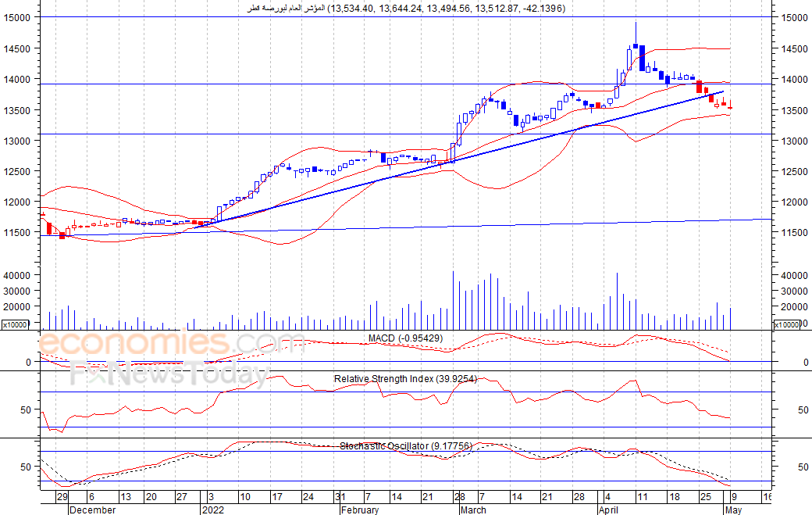
Task: Click the x10000 volume scale tag on left
Action: [x=15, y=325]
